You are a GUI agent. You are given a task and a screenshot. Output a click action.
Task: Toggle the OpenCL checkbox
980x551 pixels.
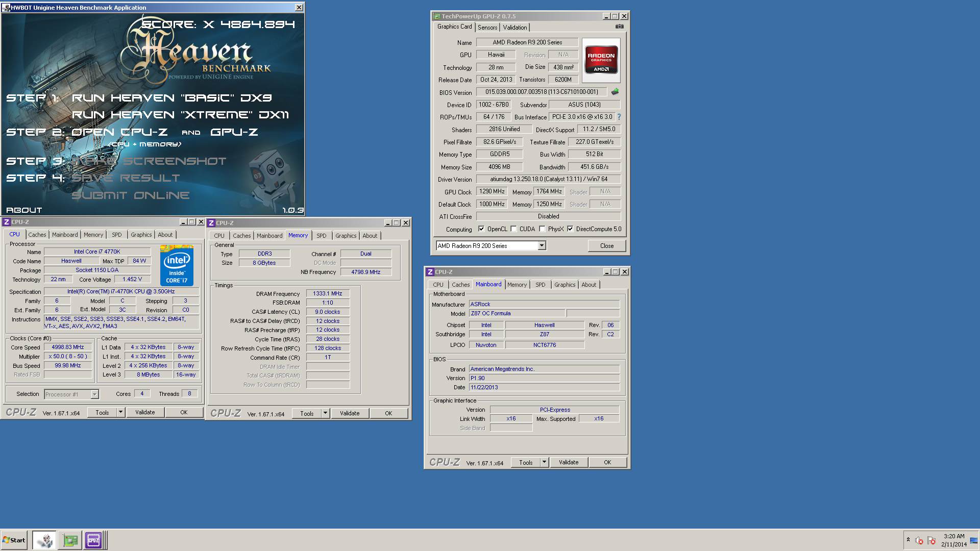click(x=481, y=229)
